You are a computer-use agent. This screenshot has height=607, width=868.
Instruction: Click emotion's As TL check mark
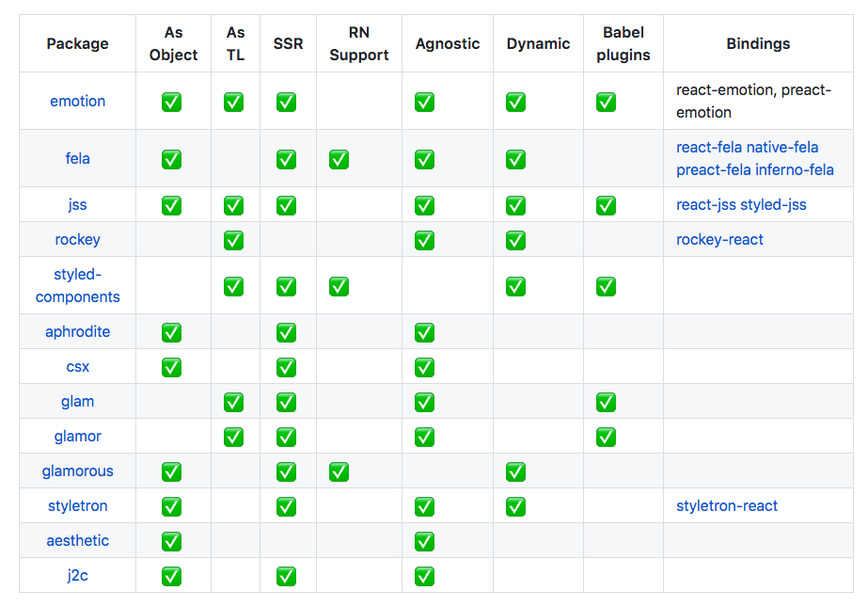tap(233, 102)
